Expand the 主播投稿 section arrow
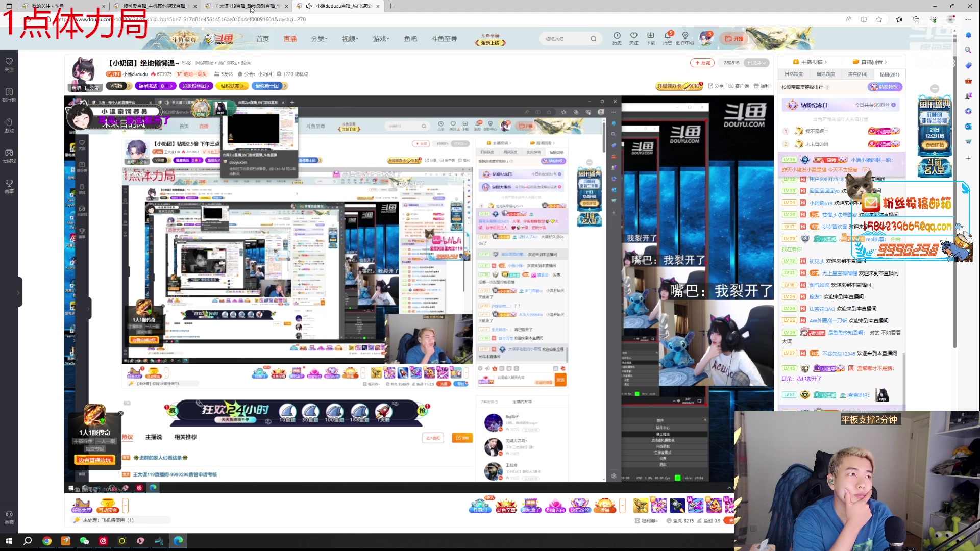 [x=825, y=62]
